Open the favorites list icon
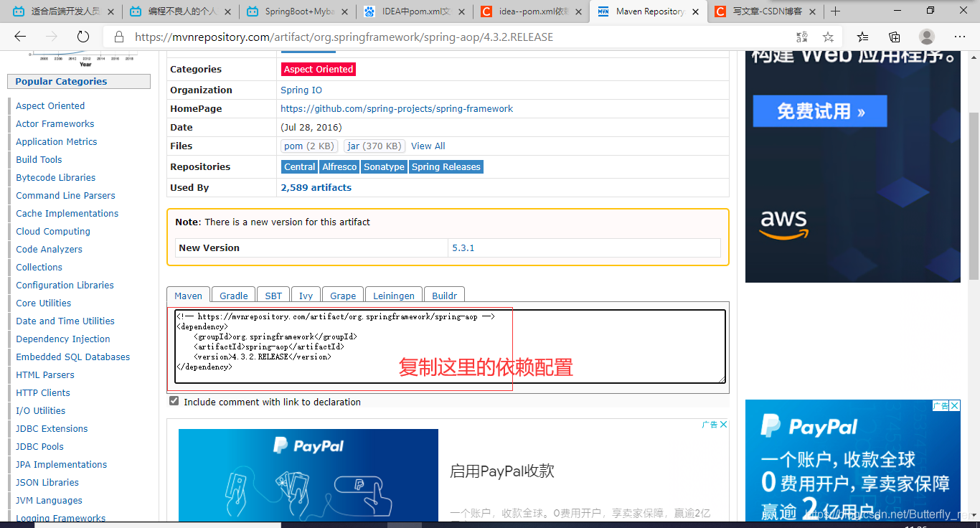Image resolution: width=980 pixels, height=528 pixels. (x=862, y=37)
